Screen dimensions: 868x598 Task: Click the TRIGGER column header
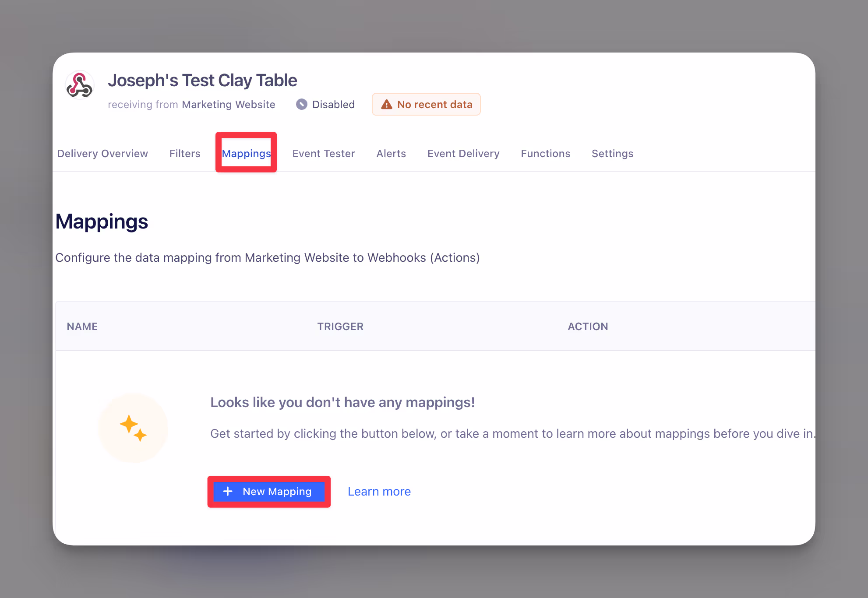tap(340, 327)
